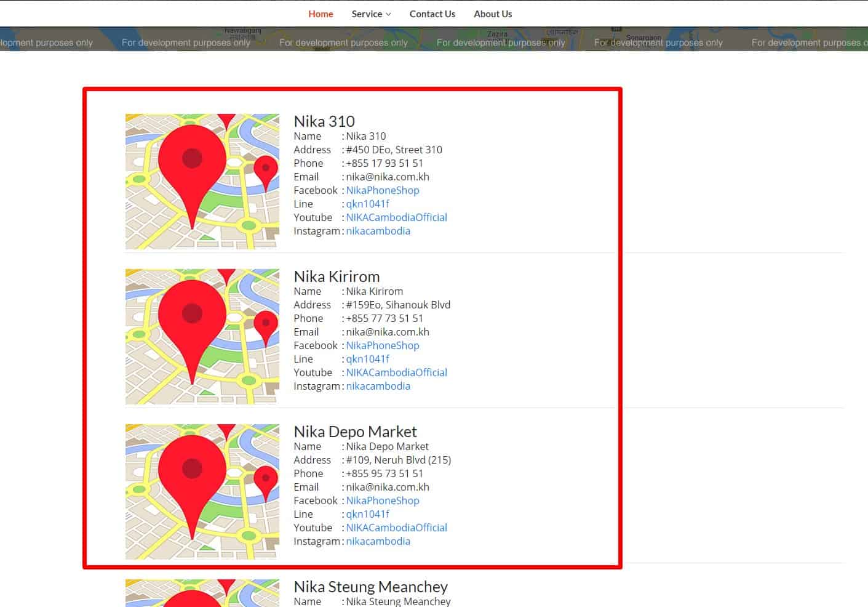Click the map thumbnail for Nika Depo Market
868x607 pixels.
[202, 491]
